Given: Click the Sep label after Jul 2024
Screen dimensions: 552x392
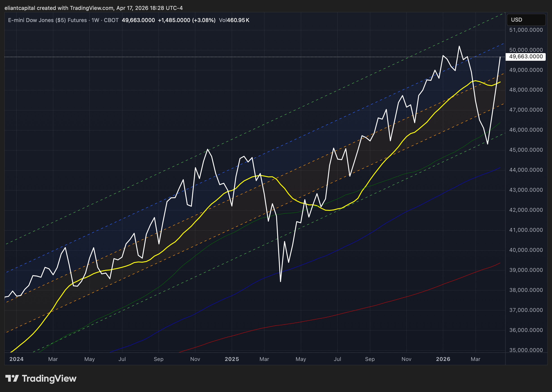Looking at the screenshot, I should click(x=158, y=359).
